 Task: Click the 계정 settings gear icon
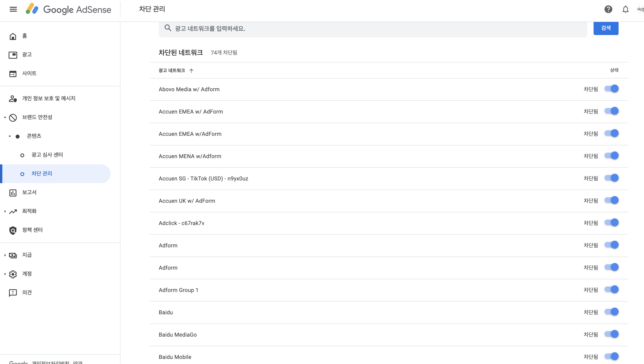pos(13,274)
